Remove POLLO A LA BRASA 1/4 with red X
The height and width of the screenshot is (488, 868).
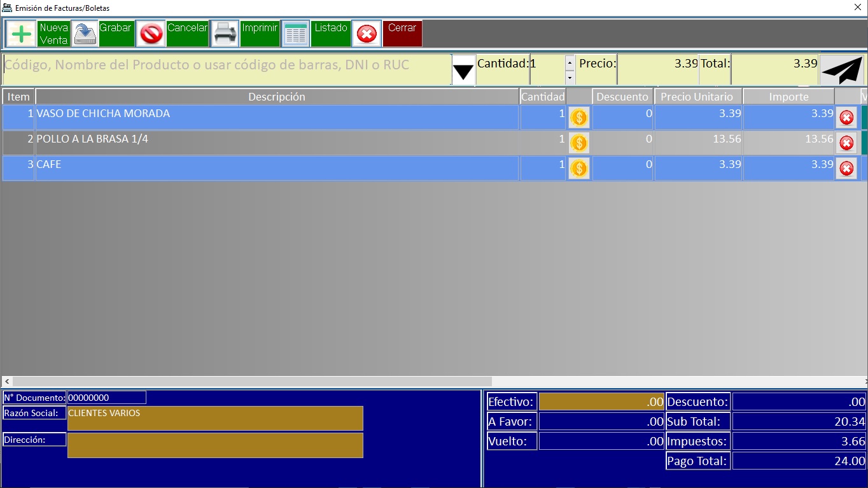[x=846, y=143]
